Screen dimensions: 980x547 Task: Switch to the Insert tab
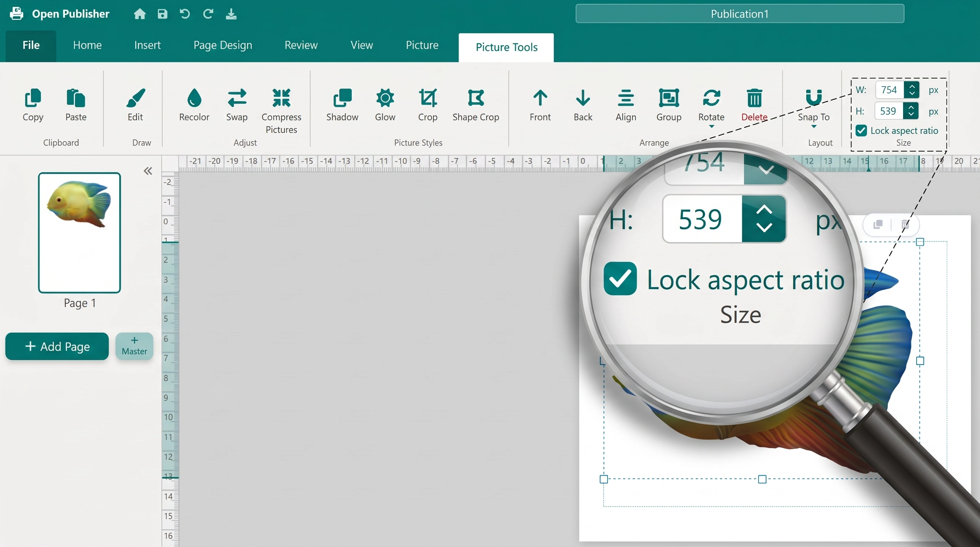click(x=147, y=45)
